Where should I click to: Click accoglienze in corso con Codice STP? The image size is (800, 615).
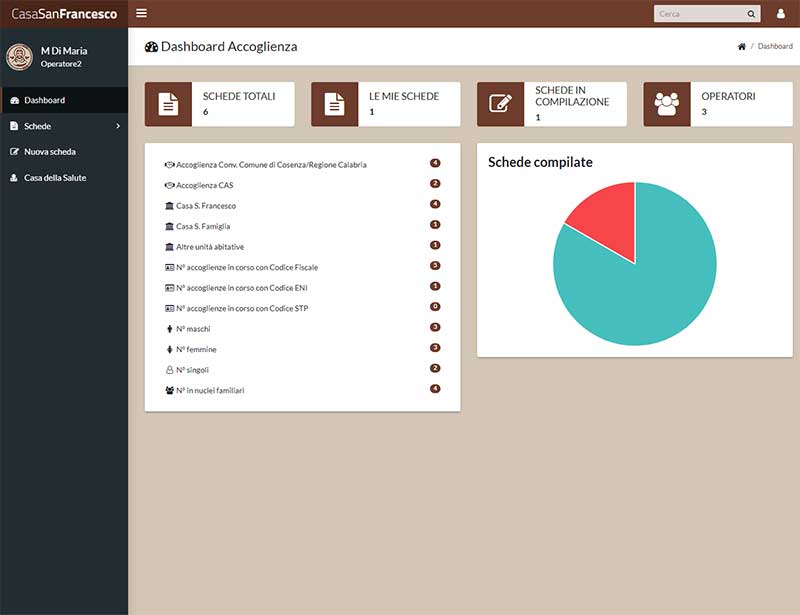[303, 308]
